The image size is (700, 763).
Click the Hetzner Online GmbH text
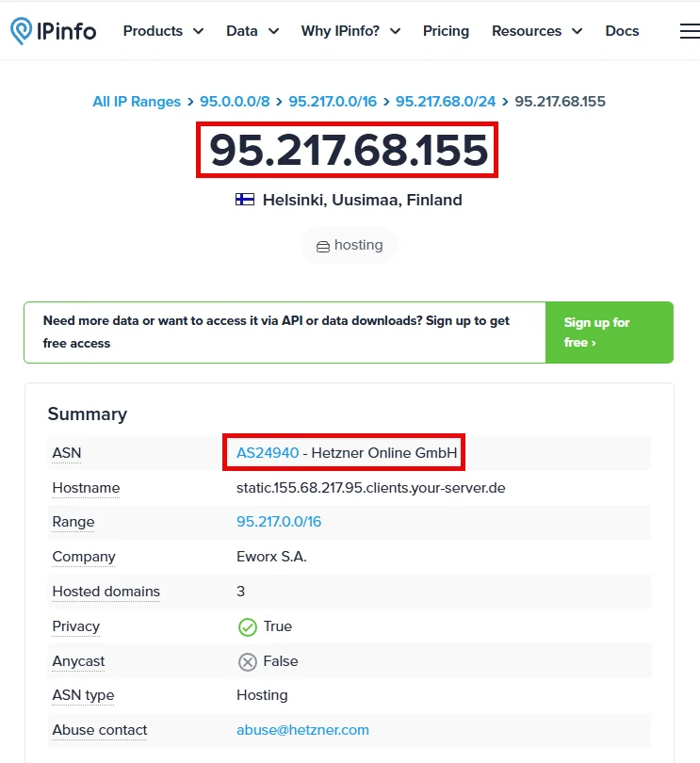(384, 452)
